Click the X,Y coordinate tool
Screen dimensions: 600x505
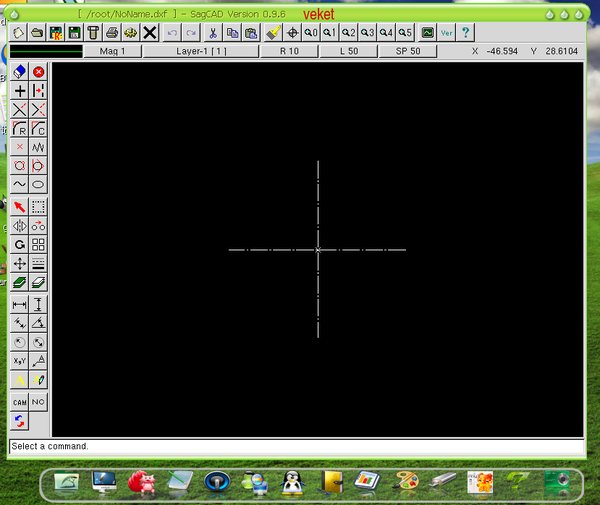(20, 361)
